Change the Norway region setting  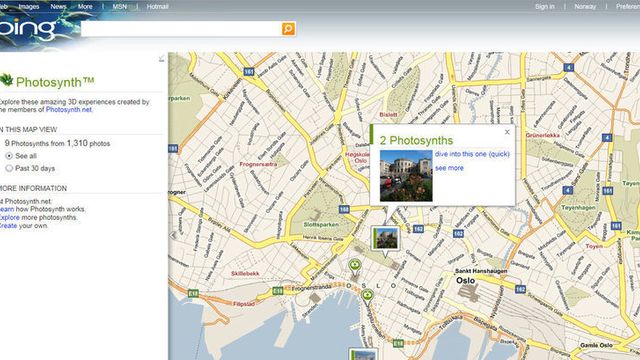point(585,7)
